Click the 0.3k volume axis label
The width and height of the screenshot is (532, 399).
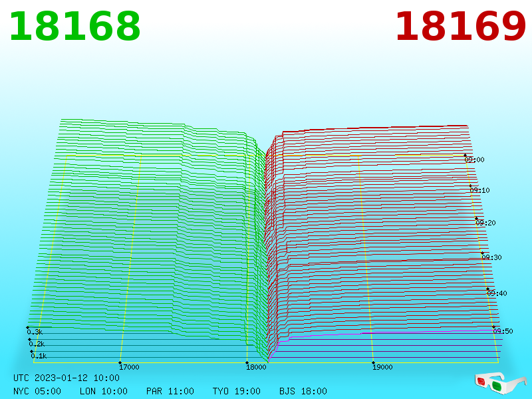coord(35,332)
